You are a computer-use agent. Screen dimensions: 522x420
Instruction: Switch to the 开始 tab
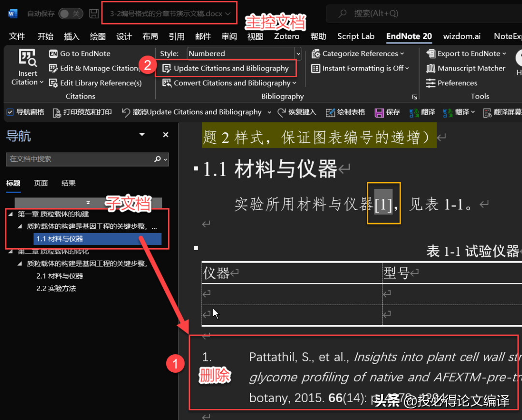point(45,36)
